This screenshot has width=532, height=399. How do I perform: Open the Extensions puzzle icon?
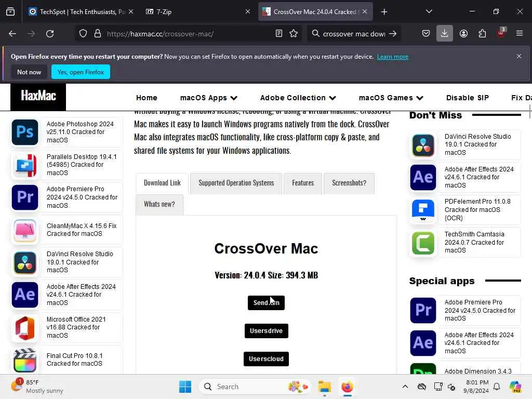(482, 34)
